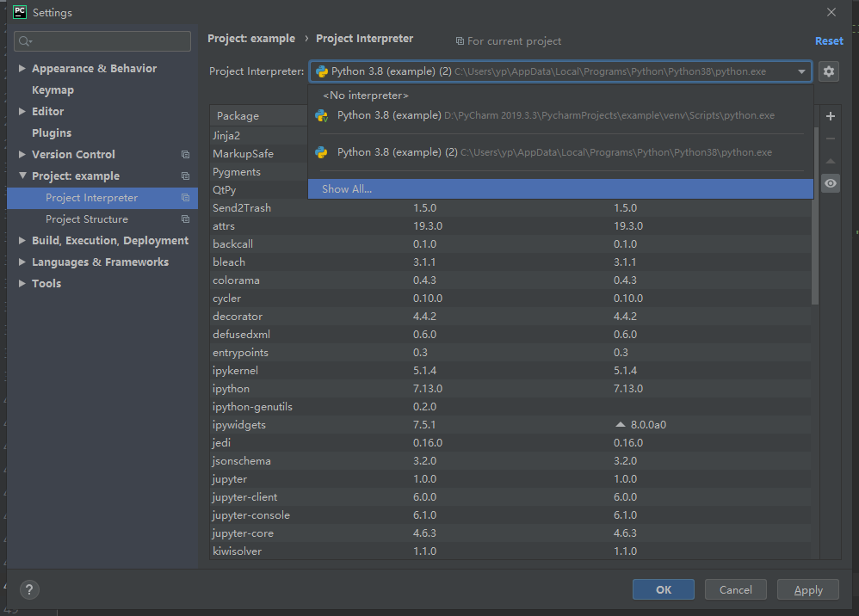Image resolution: width=859 pixels, height=616 pixels.
Task: Toggle the show early releases eye icon
Action: click(831, 183)
